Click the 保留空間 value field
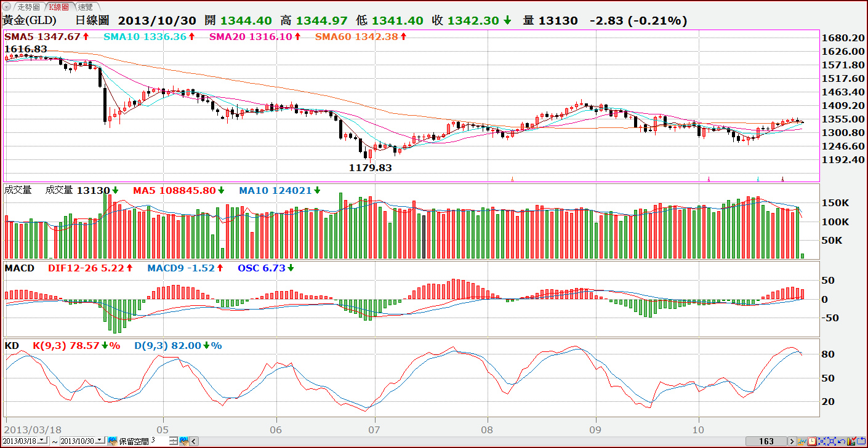 pos(159,441)
